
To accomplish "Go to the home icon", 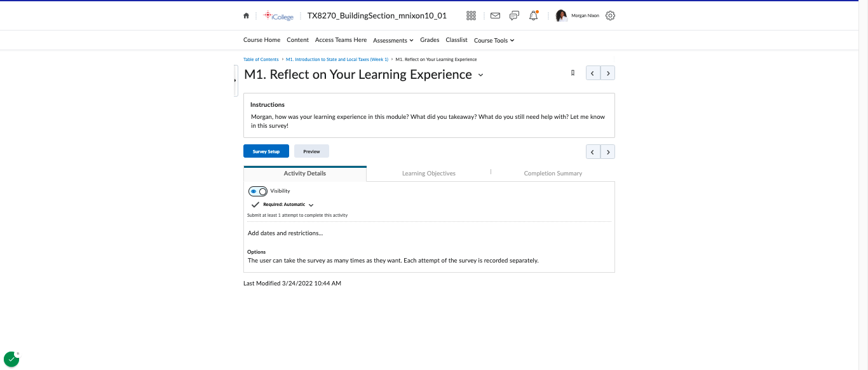I will coord(246,16).
